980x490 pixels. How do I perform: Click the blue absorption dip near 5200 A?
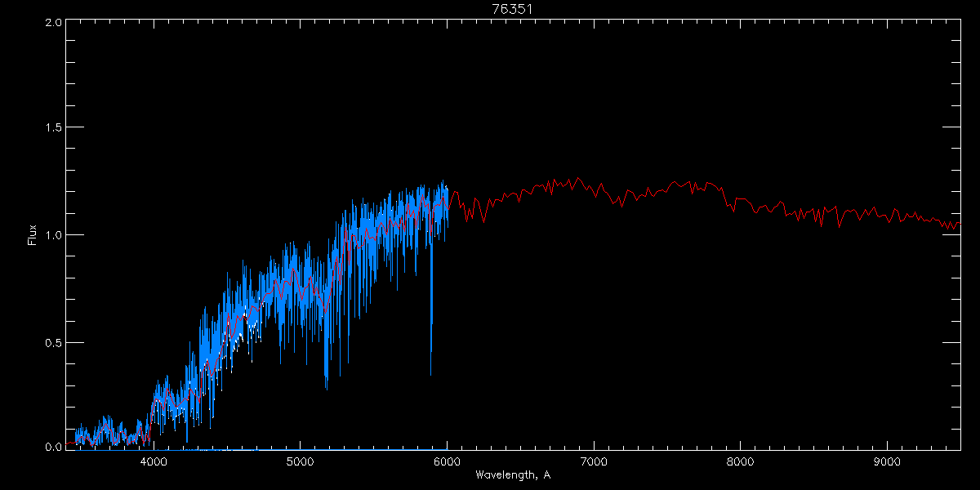(327, 351)
